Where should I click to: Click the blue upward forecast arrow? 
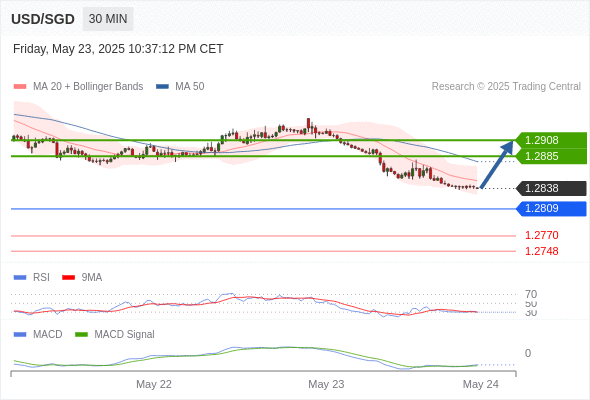click(x=497, y=164)
